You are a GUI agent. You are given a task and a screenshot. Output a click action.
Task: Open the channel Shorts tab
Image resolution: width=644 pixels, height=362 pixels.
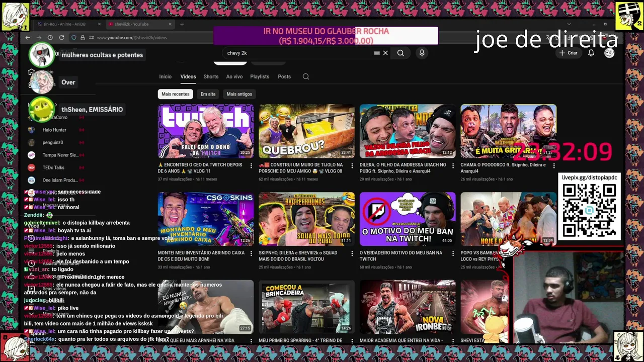point(211,76)
